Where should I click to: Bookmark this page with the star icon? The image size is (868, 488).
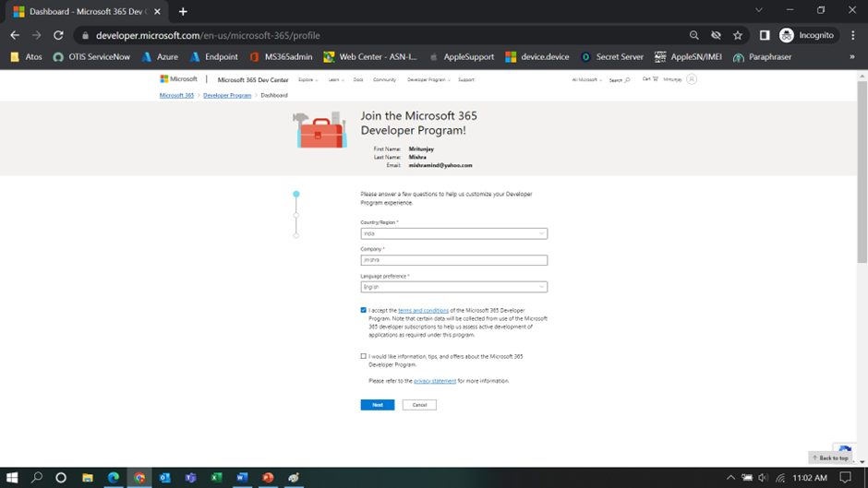738,35
